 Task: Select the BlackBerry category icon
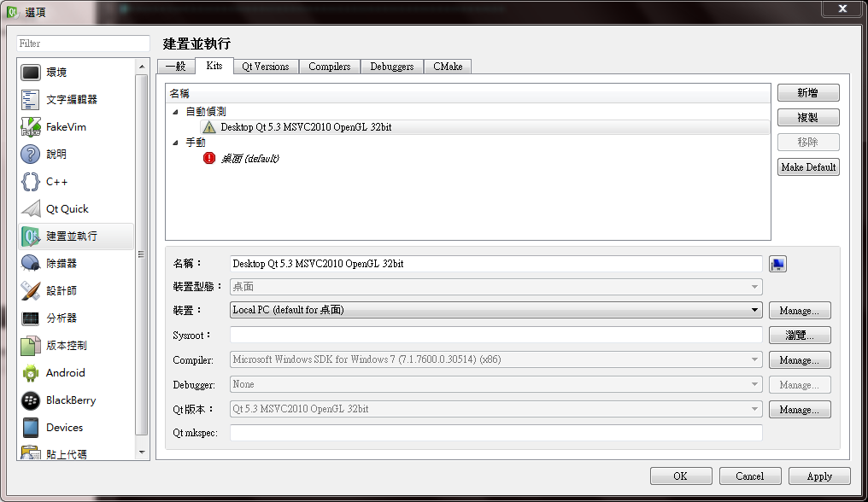point(31,400)
